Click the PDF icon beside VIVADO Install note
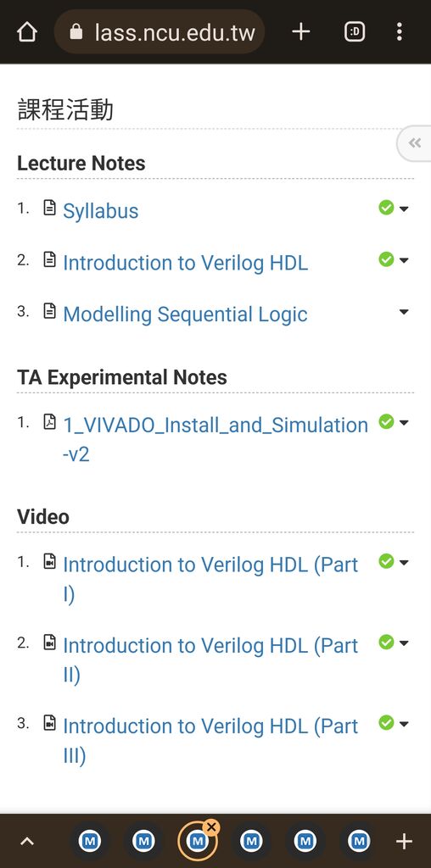The image size is (431, 868). pos(50,422)
